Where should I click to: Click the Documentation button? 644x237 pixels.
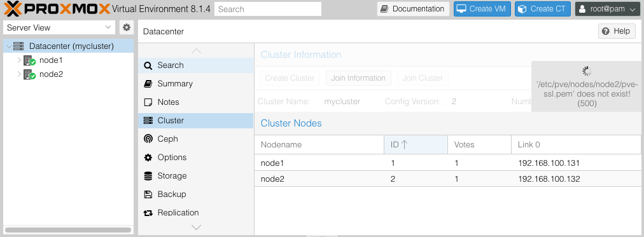point(413,9)
